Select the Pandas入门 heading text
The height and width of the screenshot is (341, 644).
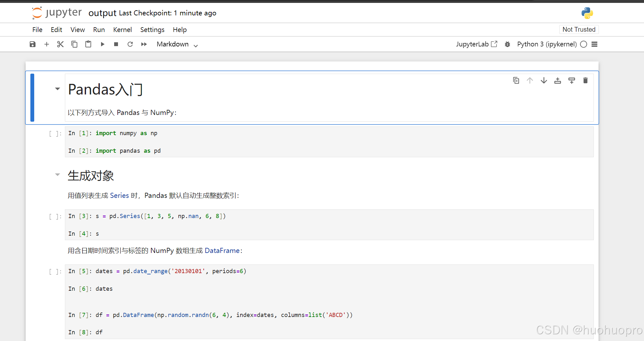(106, 89)
